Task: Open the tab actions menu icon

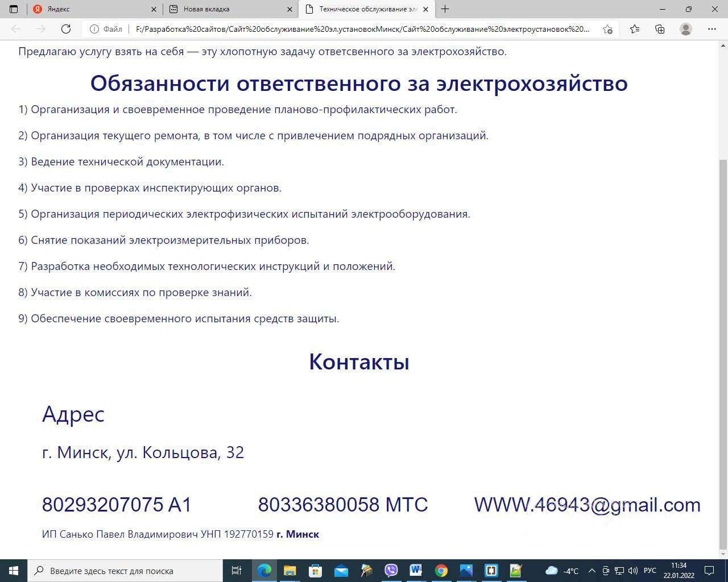Action: tap(14, 9)
